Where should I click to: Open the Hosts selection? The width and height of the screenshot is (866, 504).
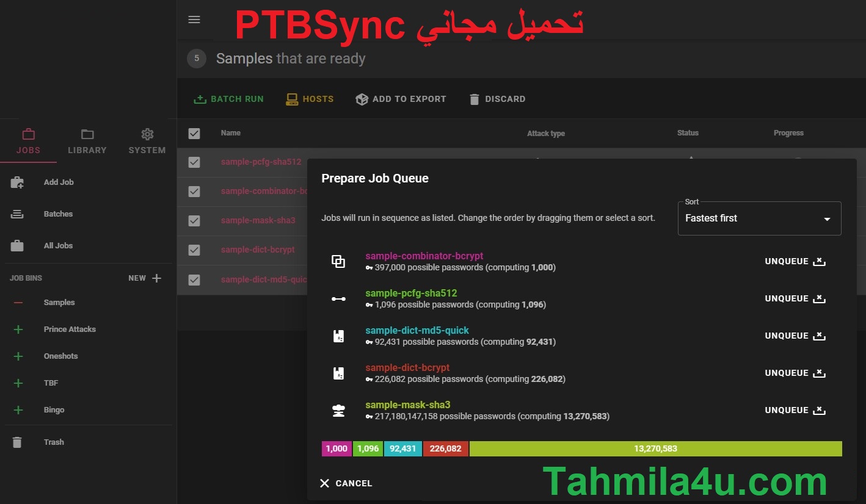coord(310,99)
